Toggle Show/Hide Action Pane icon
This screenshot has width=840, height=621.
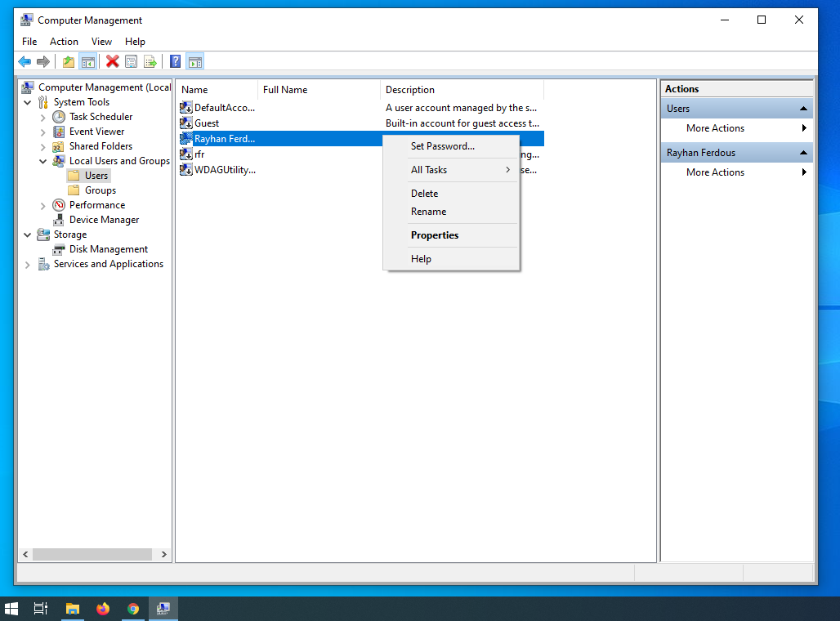(x=195, y=61)
